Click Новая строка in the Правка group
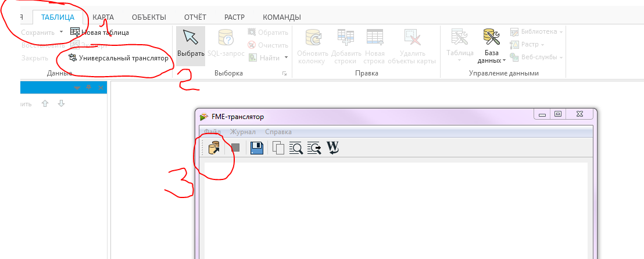Screen dimensions: 644x259 [374, 46]
